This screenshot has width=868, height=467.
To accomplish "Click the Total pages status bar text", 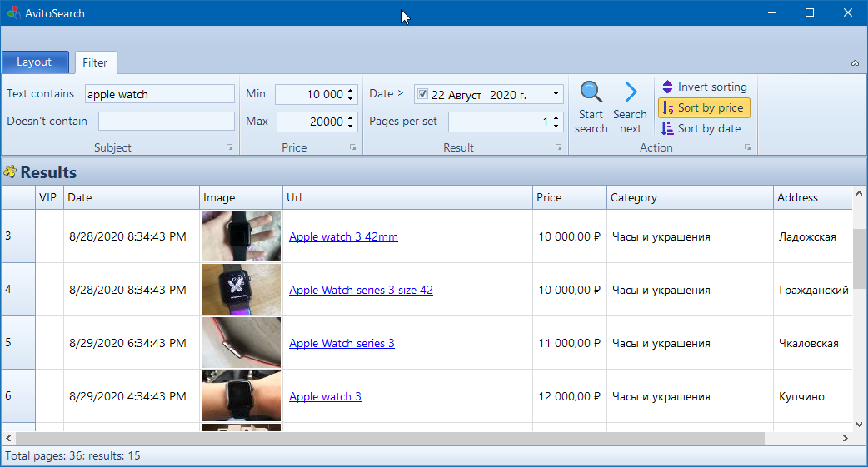I will tap(72, 456).
